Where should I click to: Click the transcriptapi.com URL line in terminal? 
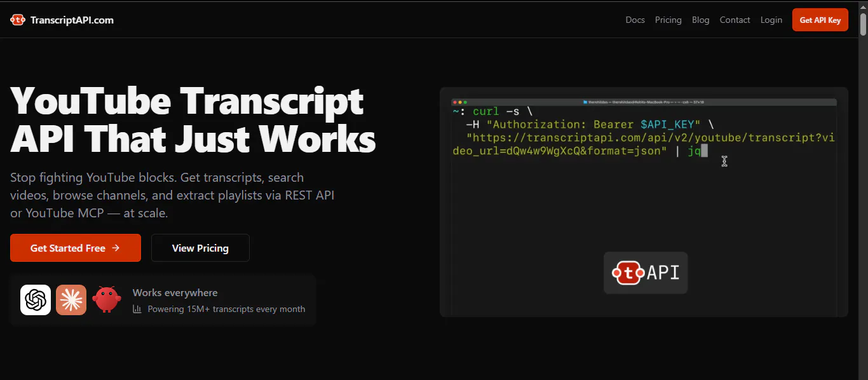coord(643,144)
